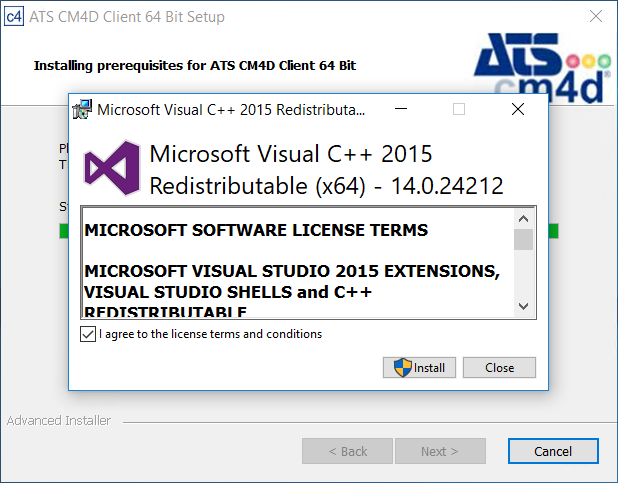This screenshot has width=618, height=483.
Task: Minimize the Visual C++ Redistributable dialog
Action: click(400, 109)
